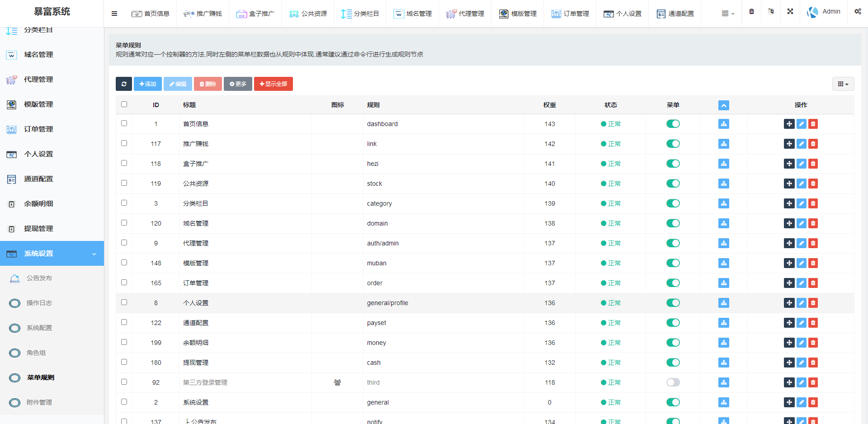Click the hamburger sidebar toggle icon

(114, 14)
